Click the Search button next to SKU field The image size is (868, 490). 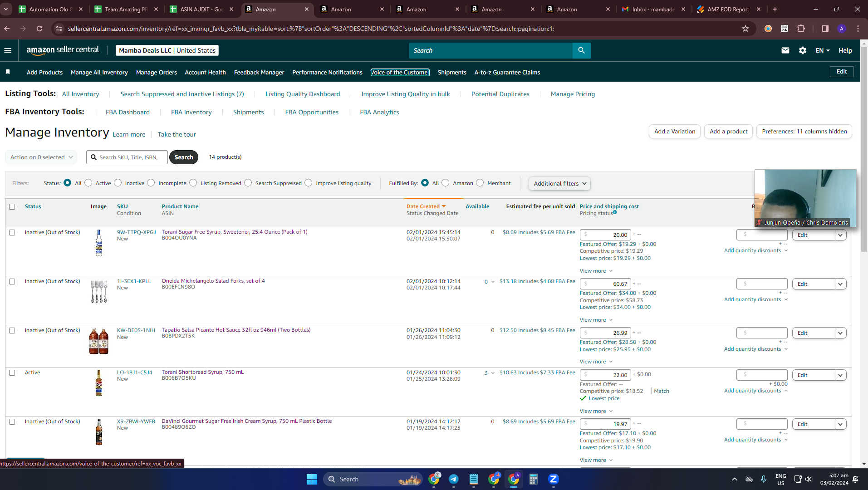pos(184,157)
